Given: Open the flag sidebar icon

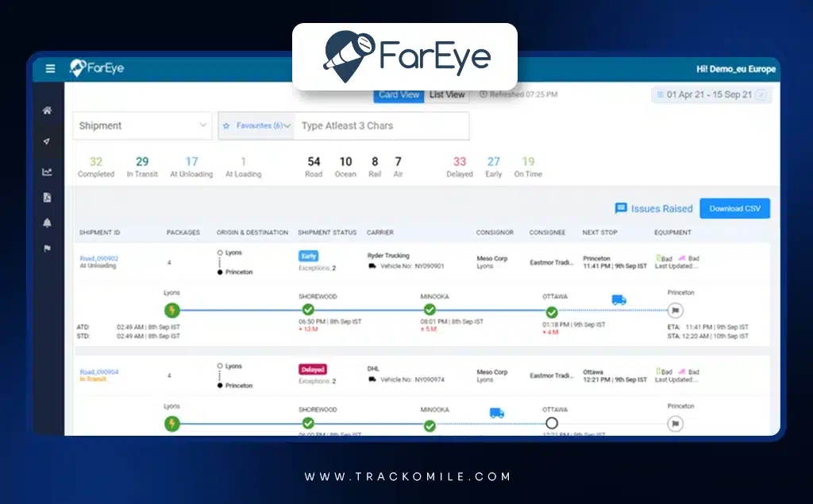Looking at the screenshot, I should coord(47,248).
